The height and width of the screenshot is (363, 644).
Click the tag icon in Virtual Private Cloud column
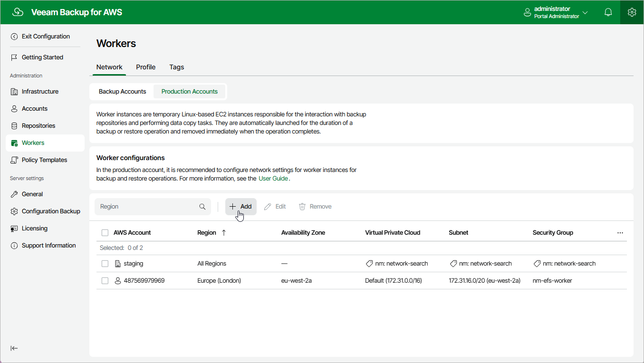click(369, 264)
